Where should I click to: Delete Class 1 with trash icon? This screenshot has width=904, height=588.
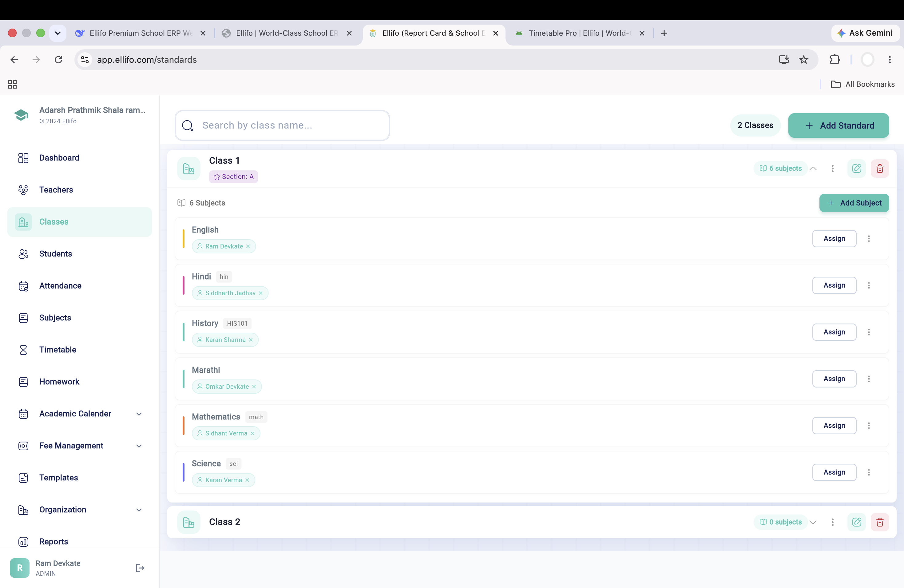(880, 169)
